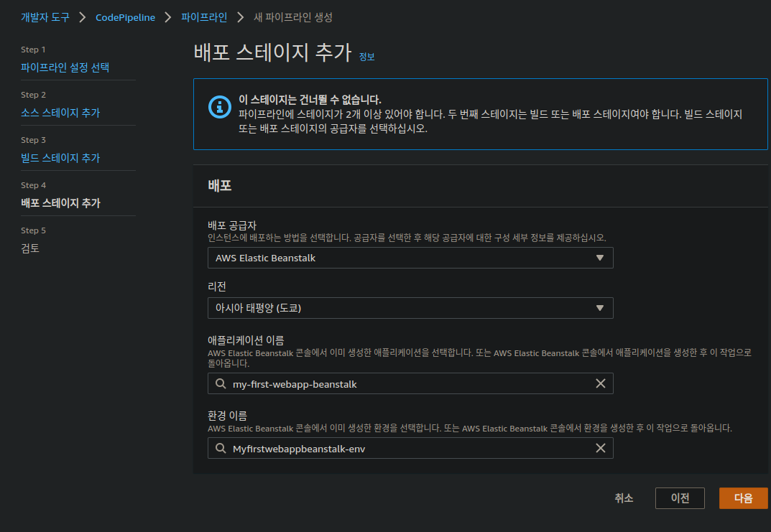Click the info circle icon in notice
Viewport: 771px width, 532px height.
[x=220, y=107]
